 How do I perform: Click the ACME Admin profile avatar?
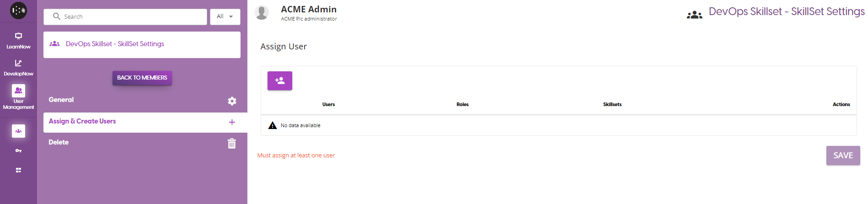[x=262, y=12]
